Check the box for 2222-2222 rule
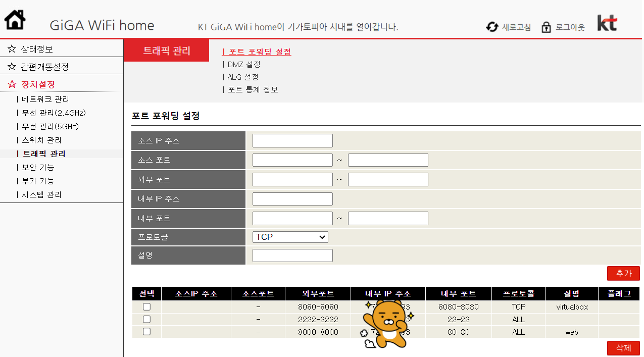This screenshot has width=644, height=357. pyautogui.click(x=146, y=319)
